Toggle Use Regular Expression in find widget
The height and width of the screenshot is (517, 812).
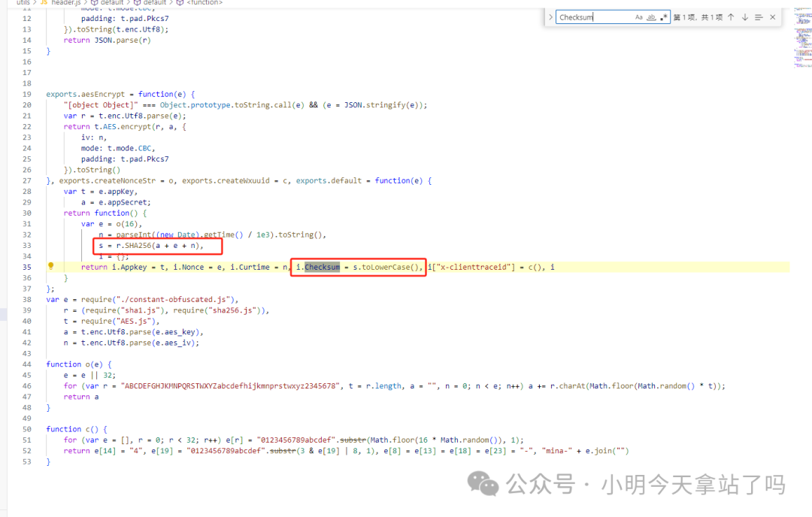(x=663, y=17)
